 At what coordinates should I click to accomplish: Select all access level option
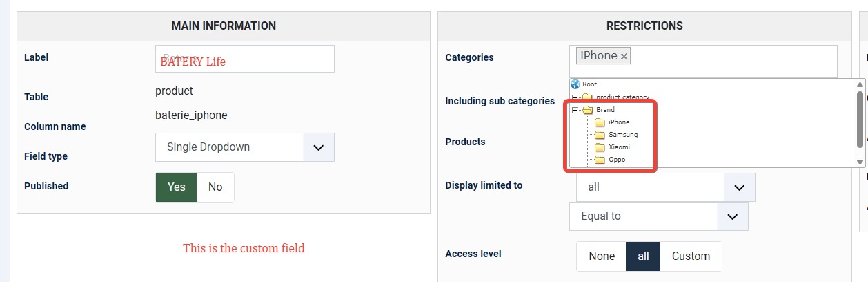click(x=643, y=256)
